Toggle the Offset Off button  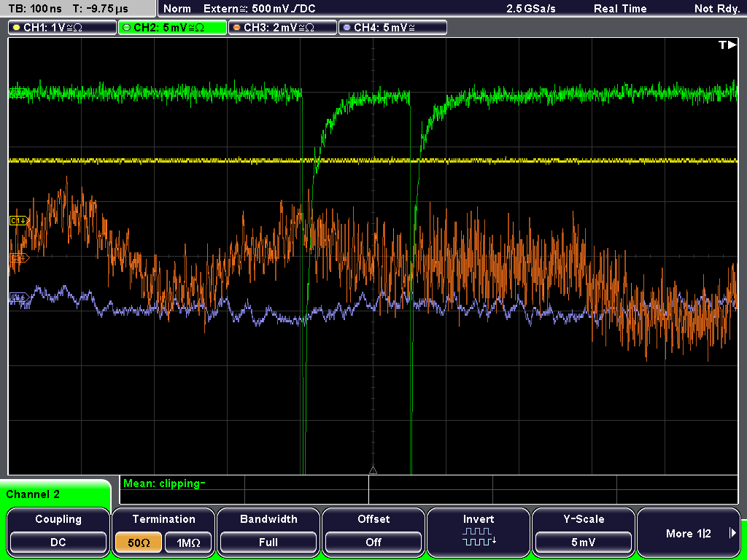tap(373, 542)
